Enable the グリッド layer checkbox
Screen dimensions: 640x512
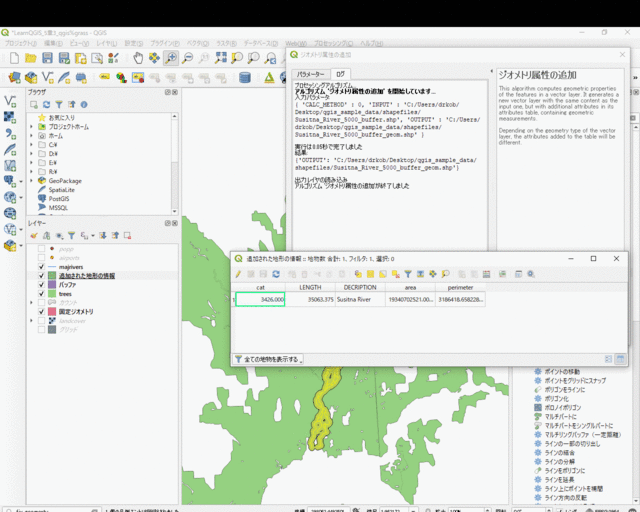click(41, 329)
